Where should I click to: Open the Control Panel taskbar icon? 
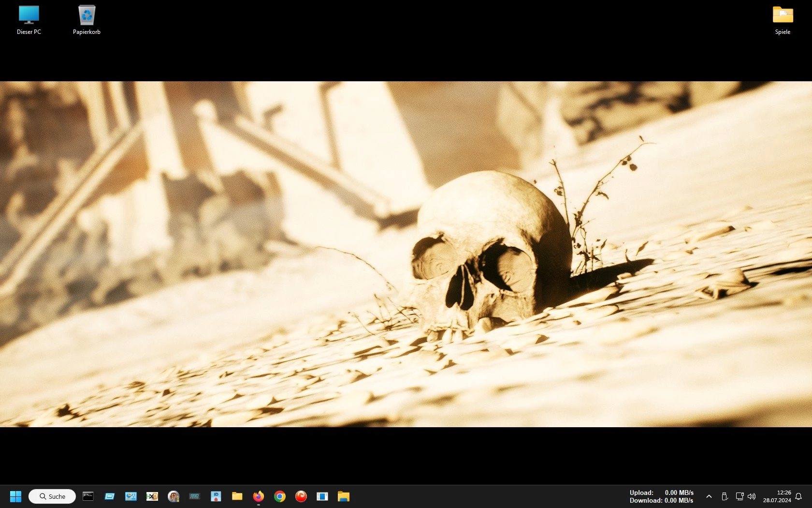[x=131, y=496]
